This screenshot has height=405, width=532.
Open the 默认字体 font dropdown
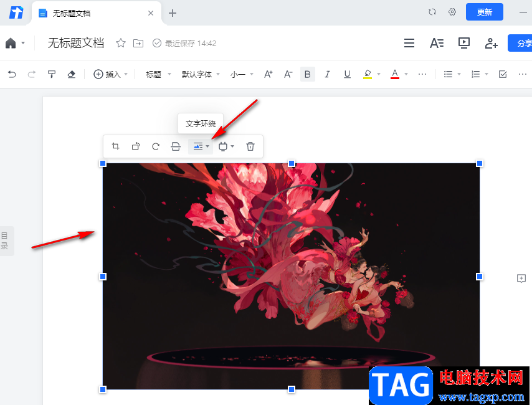[x=201, y=74]
